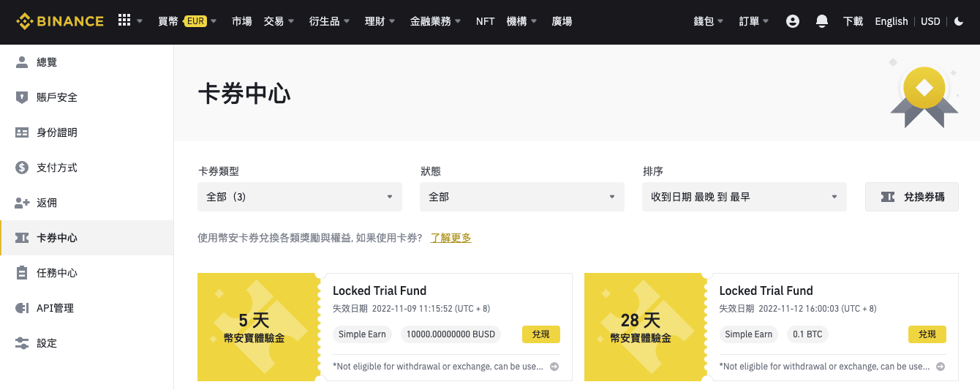Open the 狀態 全部 dropdown
Screen dimensions: 980x390
[522, 197]
